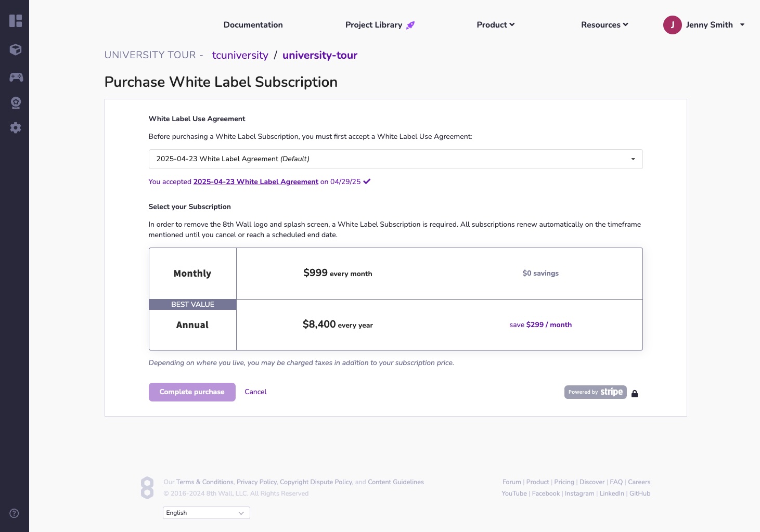Select the Monthly subscription plan
The width and height of the screenshot is (760, 532).
(x=192, y=274)
